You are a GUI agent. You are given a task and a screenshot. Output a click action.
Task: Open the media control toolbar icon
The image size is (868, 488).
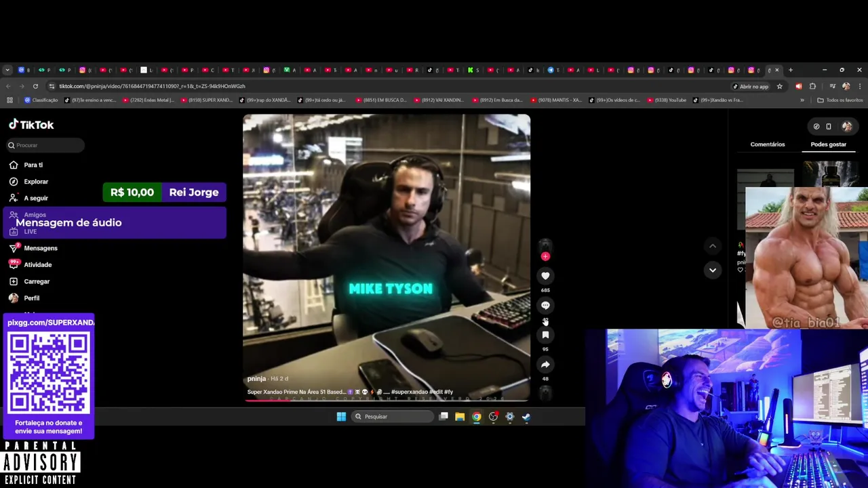point(832,86)
